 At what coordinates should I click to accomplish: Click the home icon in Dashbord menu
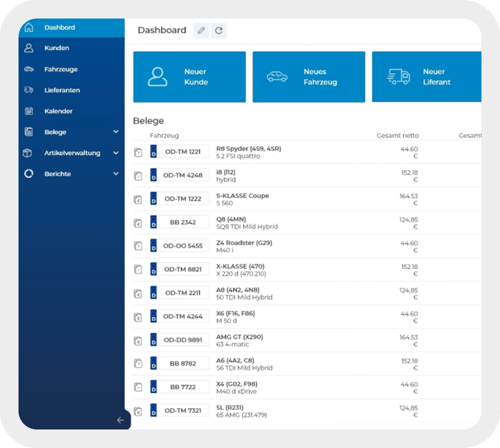29,27
